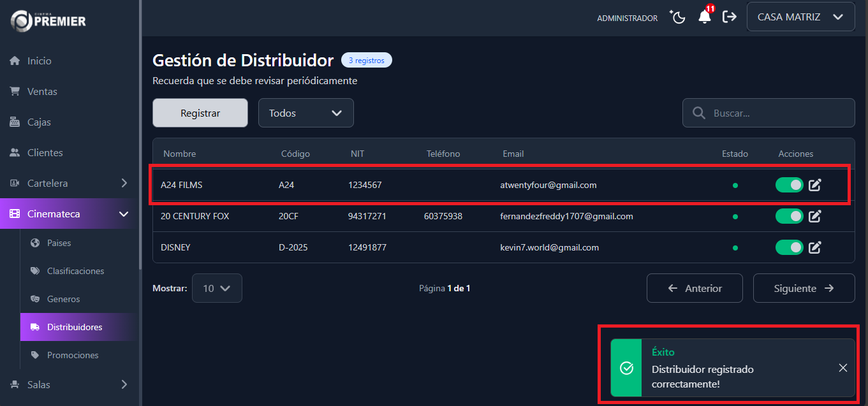Dismiss the success notification
The width and height of the screenshot is (868, 406).
pos(842,368)
